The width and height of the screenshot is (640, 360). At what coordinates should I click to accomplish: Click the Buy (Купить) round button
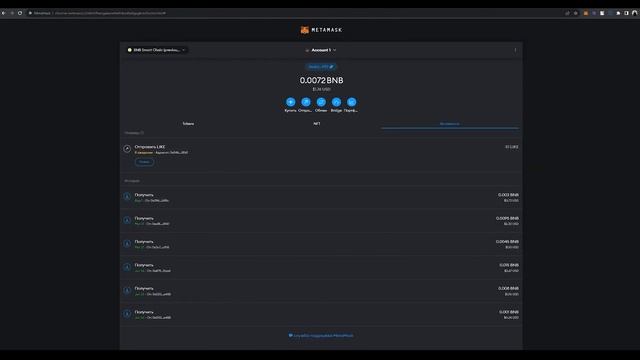tap(290, 102)
